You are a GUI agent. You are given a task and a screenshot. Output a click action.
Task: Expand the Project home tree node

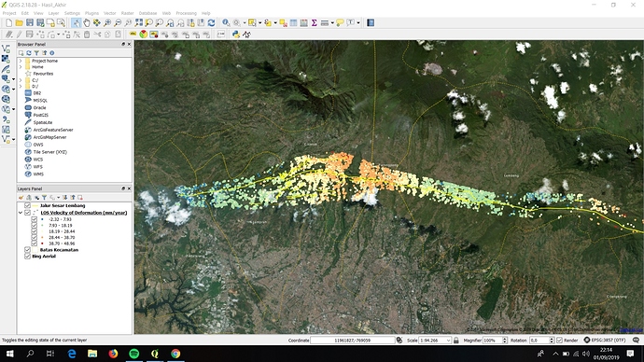[x=21, y=61]
